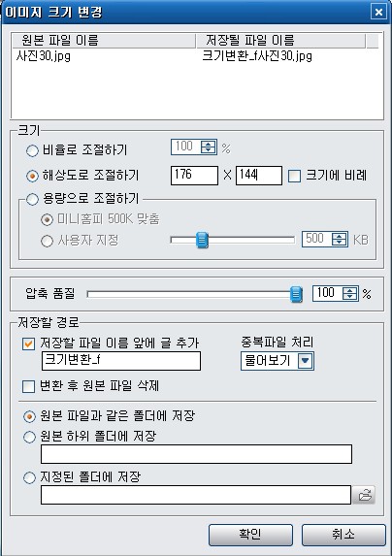
Task: Close the image resize dialog
Action: pyautogui.click(x=378, y=12)
